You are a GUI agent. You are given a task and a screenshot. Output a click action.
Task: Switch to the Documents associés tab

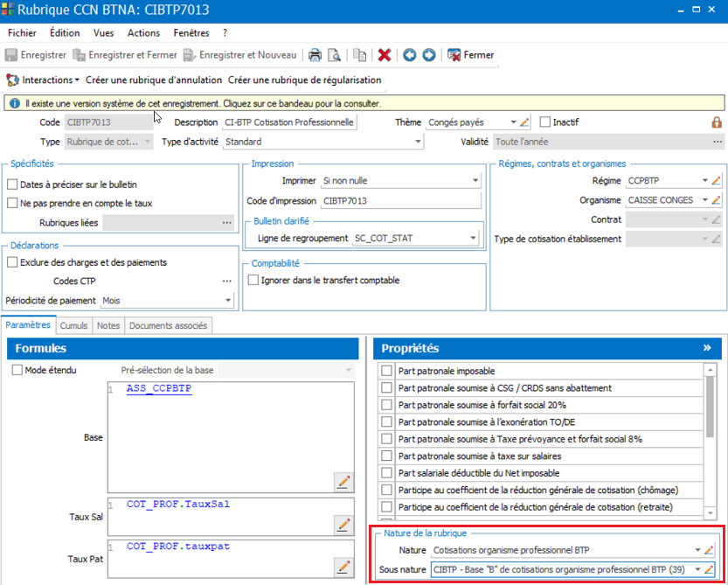[x=168, y=325]
